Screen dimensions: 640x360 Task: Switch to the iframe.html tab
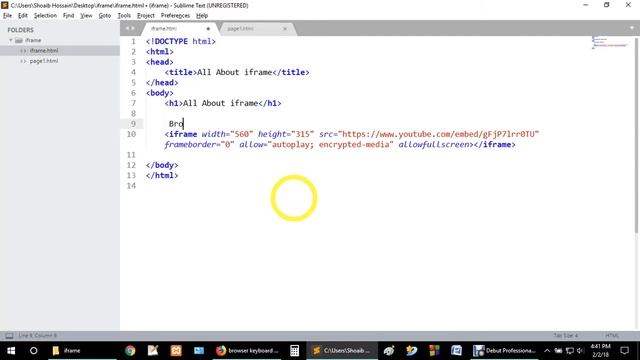click(179, 29)
